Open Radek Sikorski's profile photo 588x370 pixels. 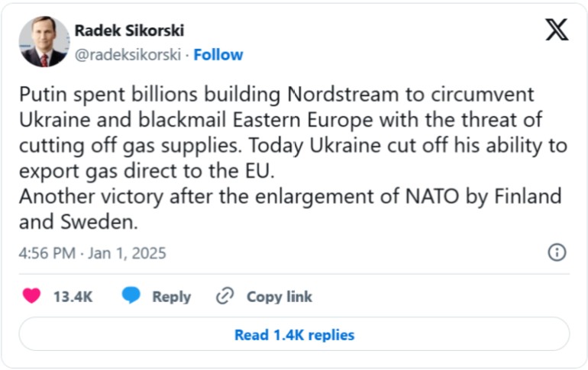pyautogui.click(x=44, y=41)
